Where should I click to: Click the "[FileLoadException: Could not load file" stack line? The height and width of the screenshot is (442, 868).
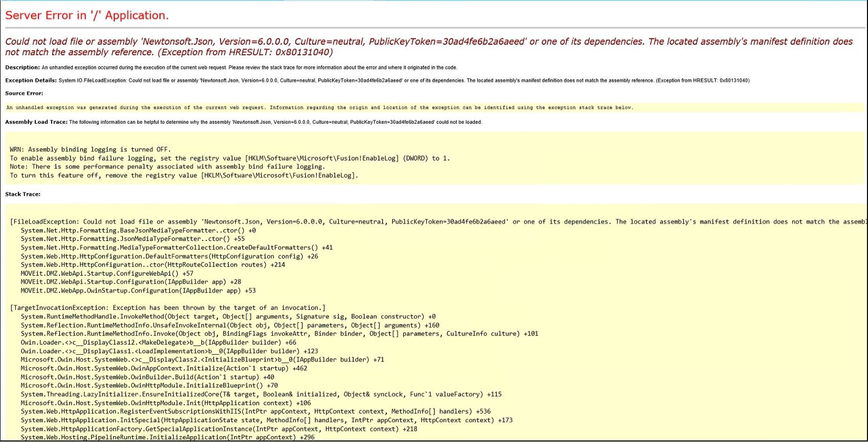pos(438,222)
